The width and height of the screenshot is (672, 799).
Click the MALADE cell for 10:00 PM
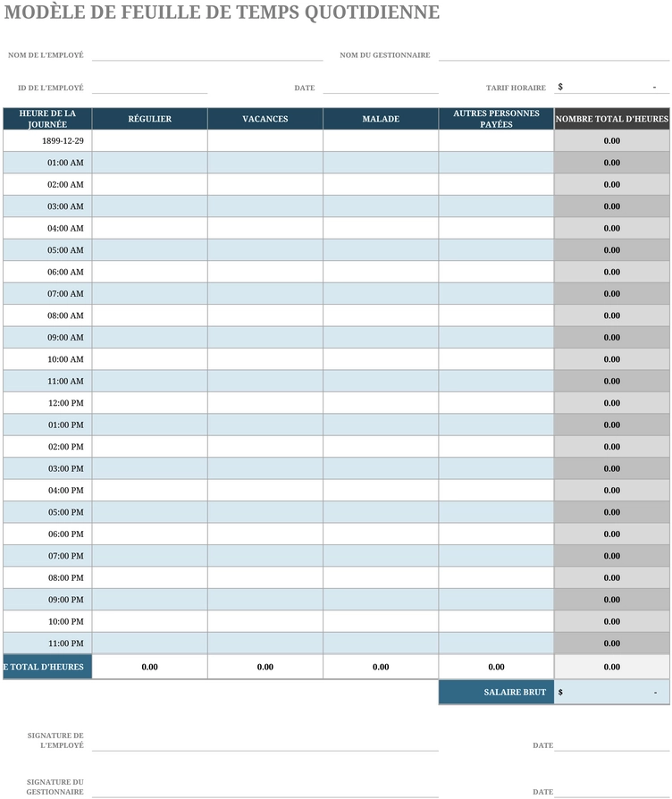(x=381, y=622)
